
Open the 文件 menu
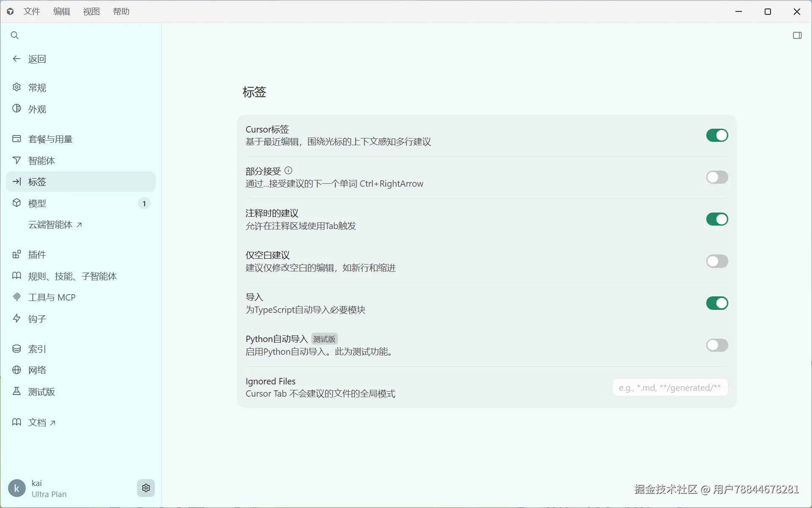pyautogui.click(x=32, y=11)
